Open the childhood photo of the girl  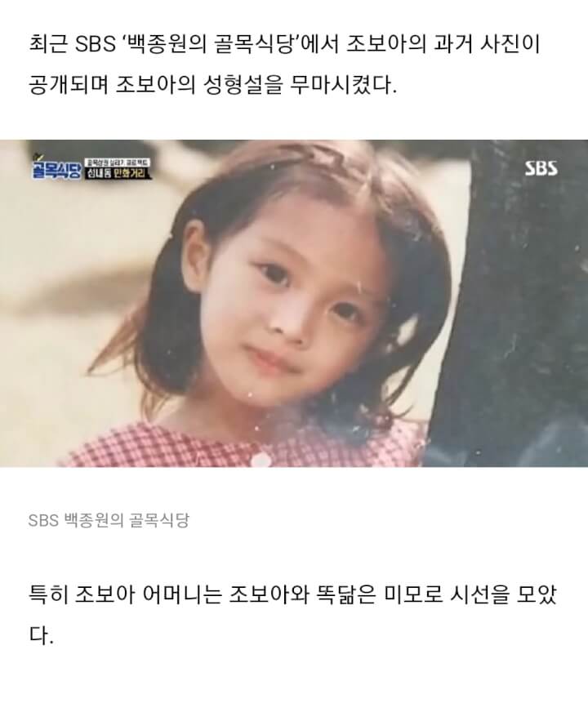294,304
